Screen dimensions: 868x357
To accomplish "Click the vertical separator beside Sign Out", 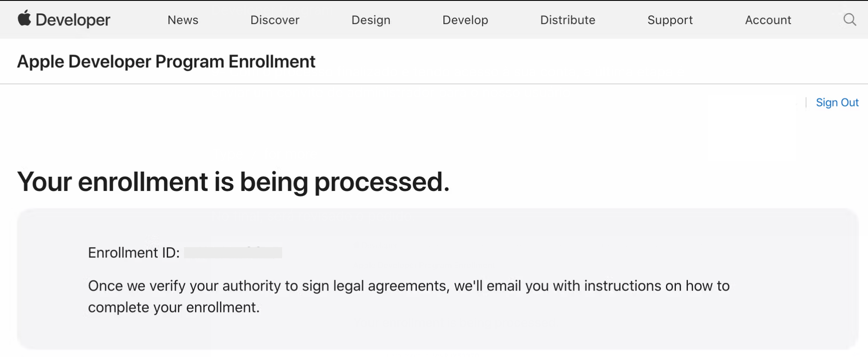I will tap(806, 103).
